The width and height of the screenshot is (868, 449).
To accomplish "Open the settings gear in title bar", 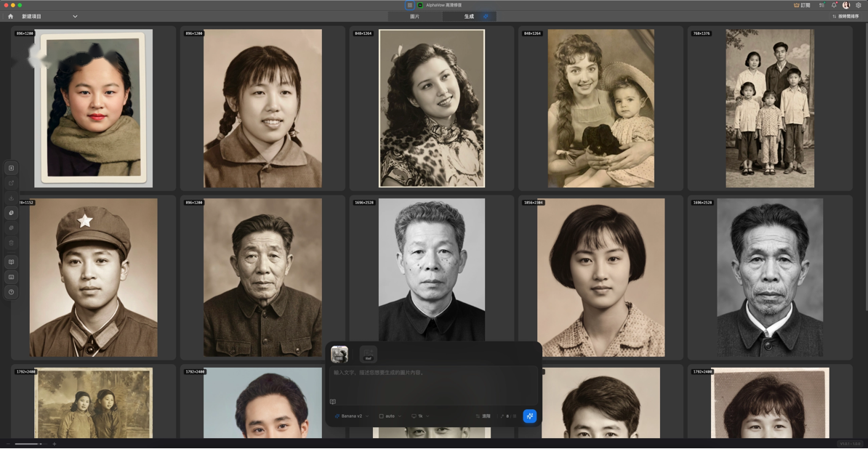I will [x=859, y=5].
